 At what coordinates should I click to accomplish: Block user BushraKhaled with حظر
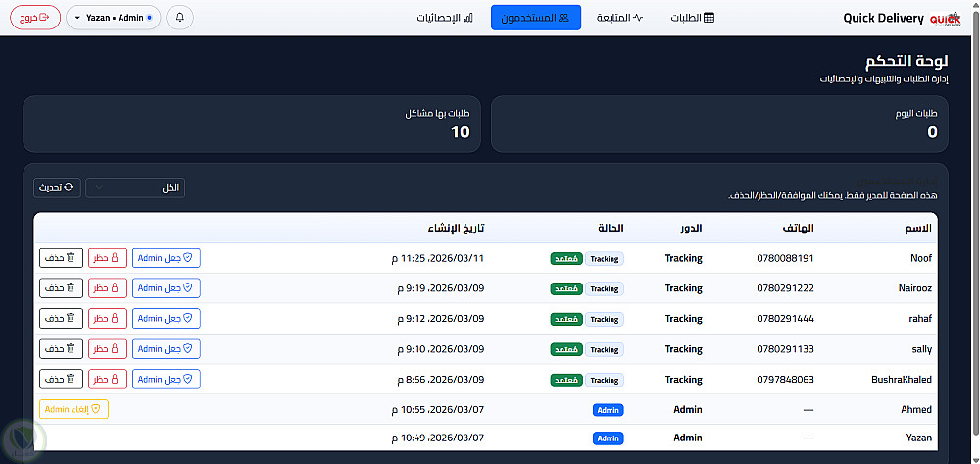point(108,379)
